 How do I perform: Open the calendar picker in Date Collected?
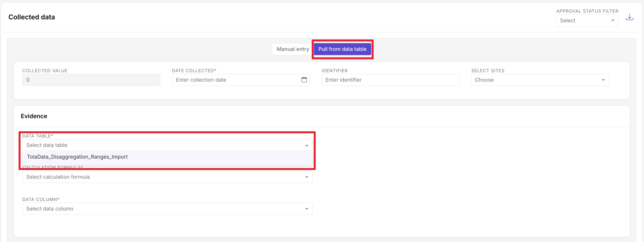pyautogui.click(x=304, y=80)
